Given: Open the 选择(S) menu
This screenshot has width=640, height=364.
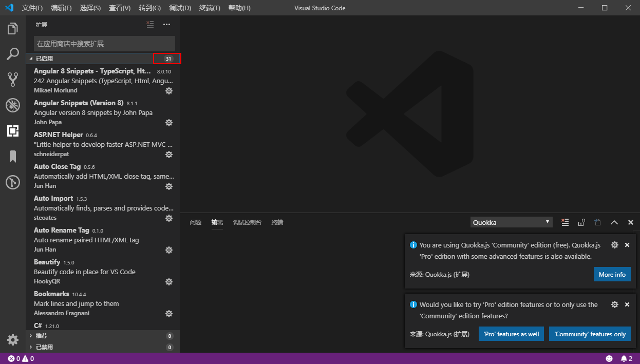Looking at the screenshot, I should click(90, 8).
